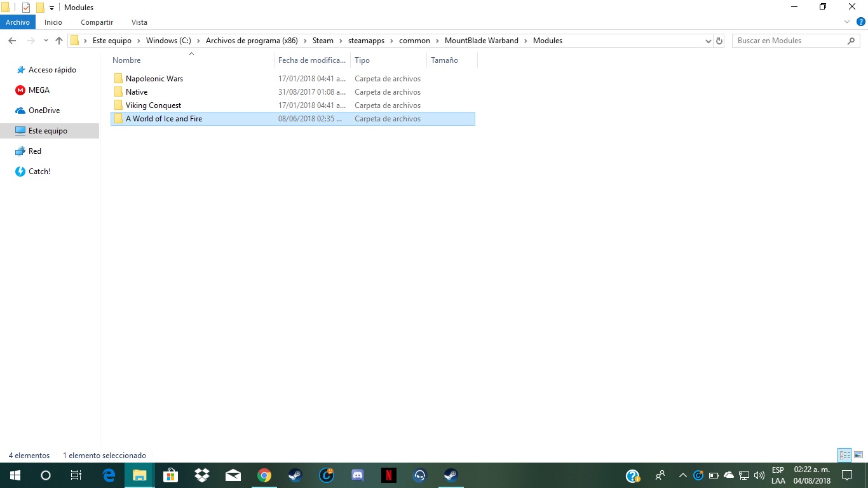The image size is (868, 488).
Task: Navigate to MountBlade Warband breadcrumb
Action: 481,41
